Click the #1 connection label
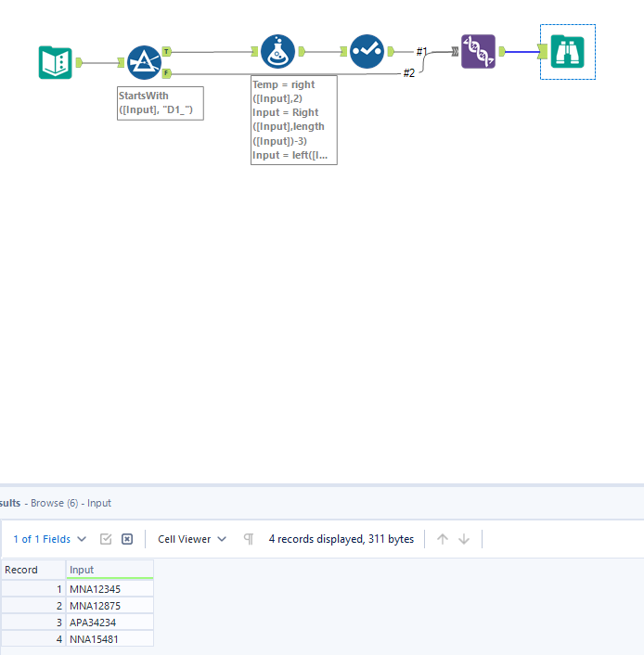This screenshot has height=655, width=644. pyautogui.click(x=421, y=51)
